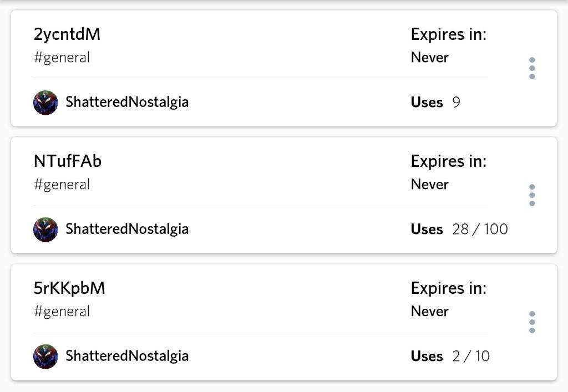Image resolution: width=568 pixels, height=392 pixels.
Task: Click #general channel under 2ycntdM
Action: coord(62,58)
